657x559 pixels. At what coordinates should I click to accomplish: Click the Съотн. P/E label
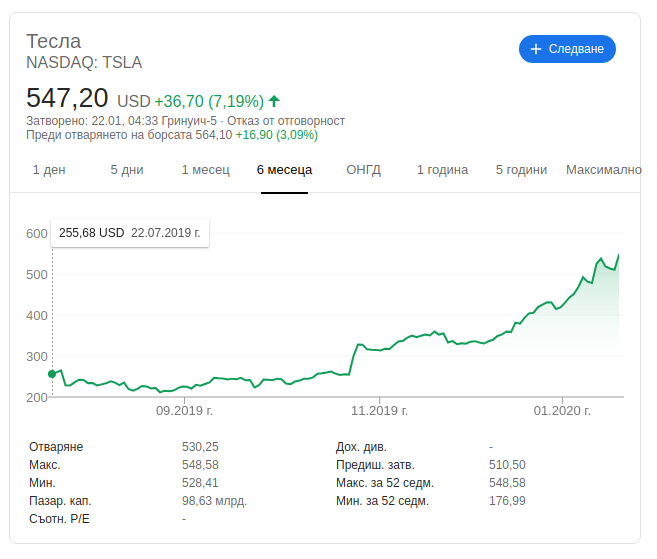click(x=59, y=519)
